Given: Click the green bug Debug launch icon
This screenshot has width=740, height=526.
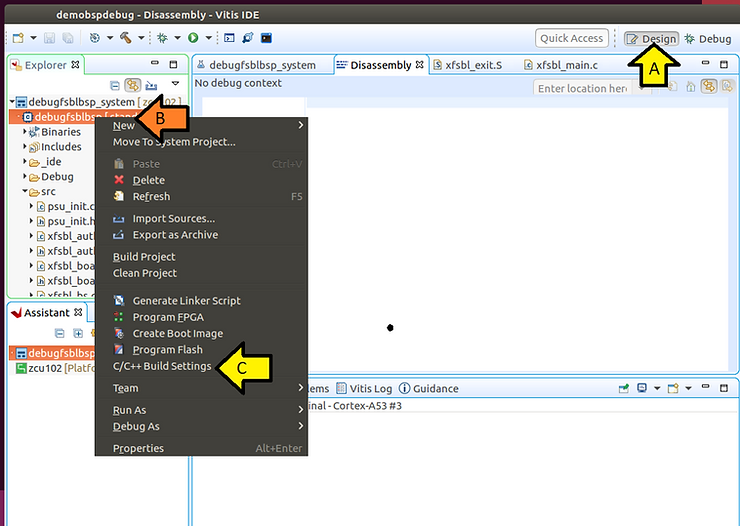Looking at the screenshot, I should [162, 38].
